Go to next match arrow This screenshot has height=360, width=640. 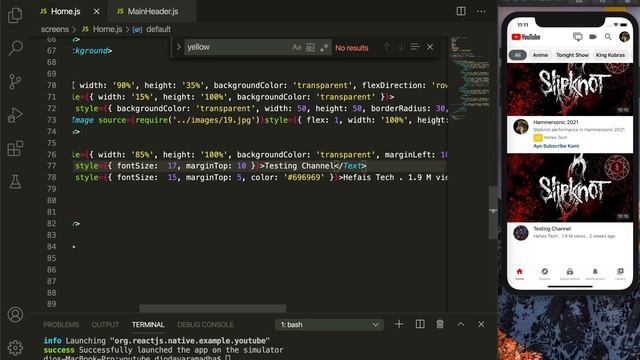tap(401, 47)
